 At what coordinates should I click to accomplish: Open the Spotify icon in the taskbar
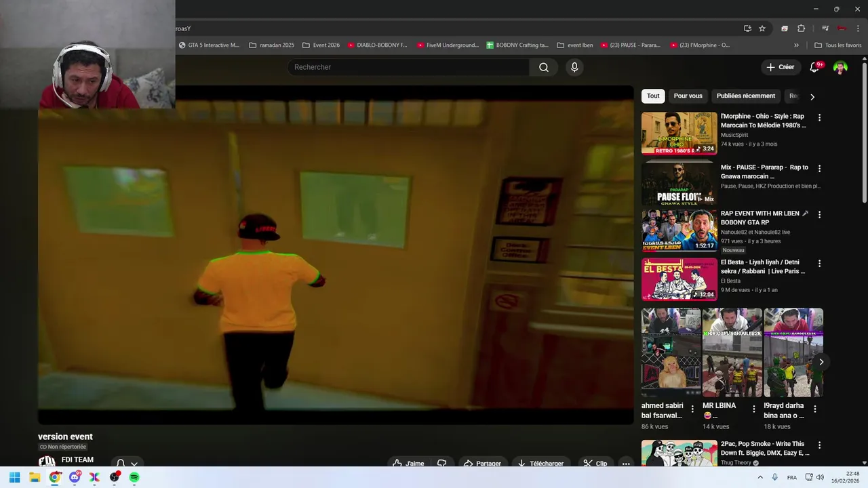pos(134,477)
